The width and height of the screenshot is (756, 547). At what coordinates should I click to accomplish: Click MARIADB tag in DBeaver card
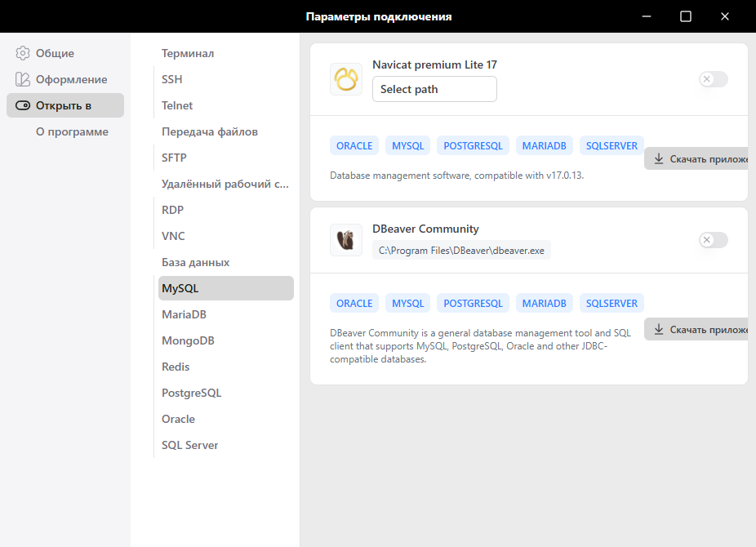tap(545, 303)
